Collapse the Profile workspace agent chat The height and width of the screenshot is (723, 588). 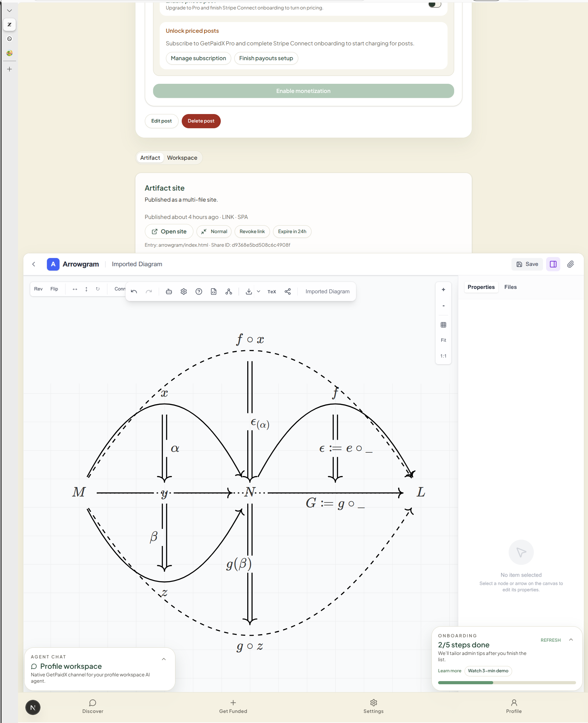click(163, 659)
